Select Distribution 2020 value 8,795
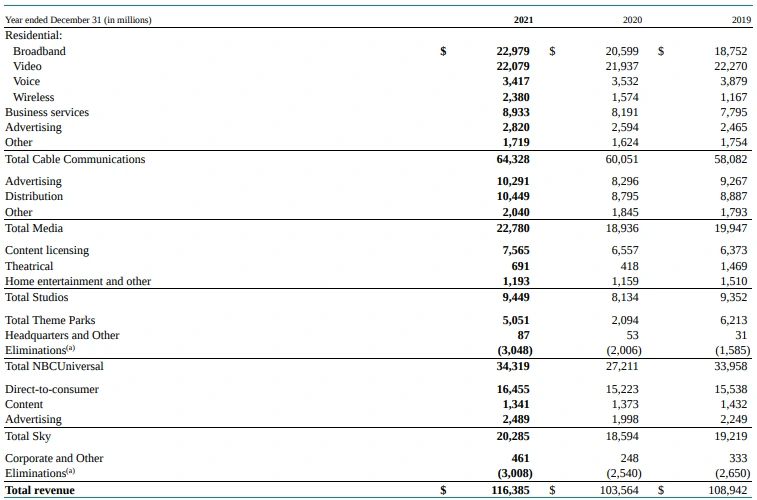 pyautogui.click(x=625, y=196)
